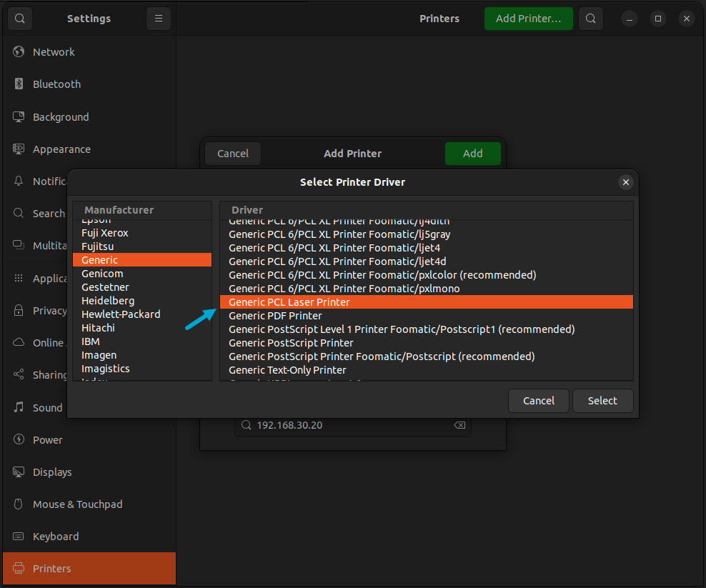706x588 pixels.
Task: Choose Fuji Xerox from manufacturer list
Action: pos(105,233)
